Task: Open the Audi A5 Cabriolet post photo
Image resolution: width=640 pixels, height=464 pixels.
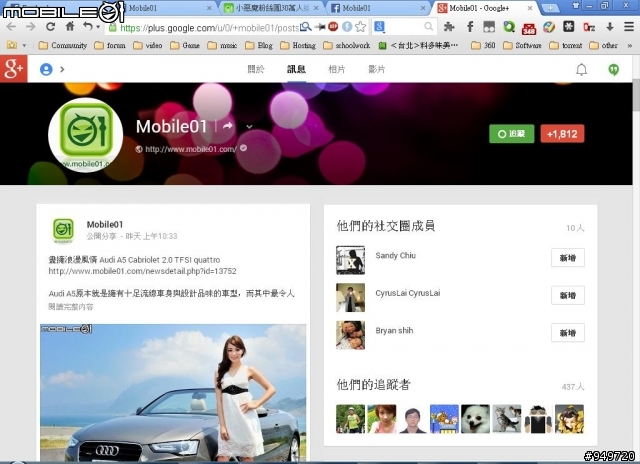Action: coord(173,393)
